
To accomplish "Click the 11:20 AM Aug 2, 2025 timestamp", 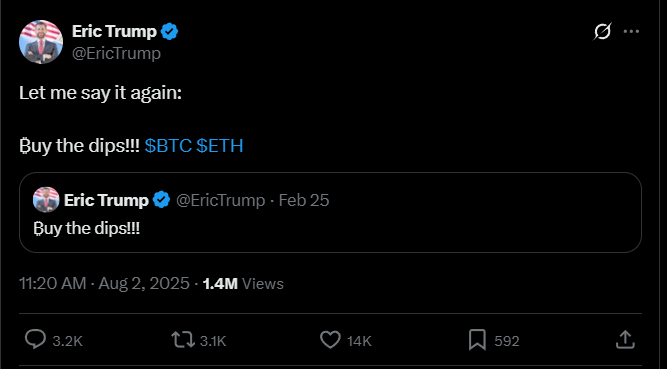I will tap(104, 283).
